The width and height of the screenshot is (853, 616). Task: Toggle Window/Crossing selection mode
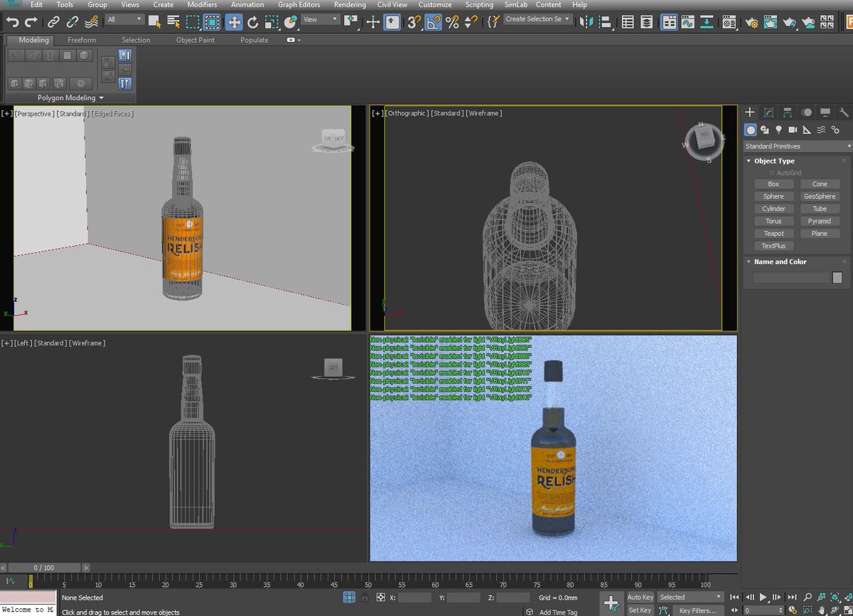point(213,22)
